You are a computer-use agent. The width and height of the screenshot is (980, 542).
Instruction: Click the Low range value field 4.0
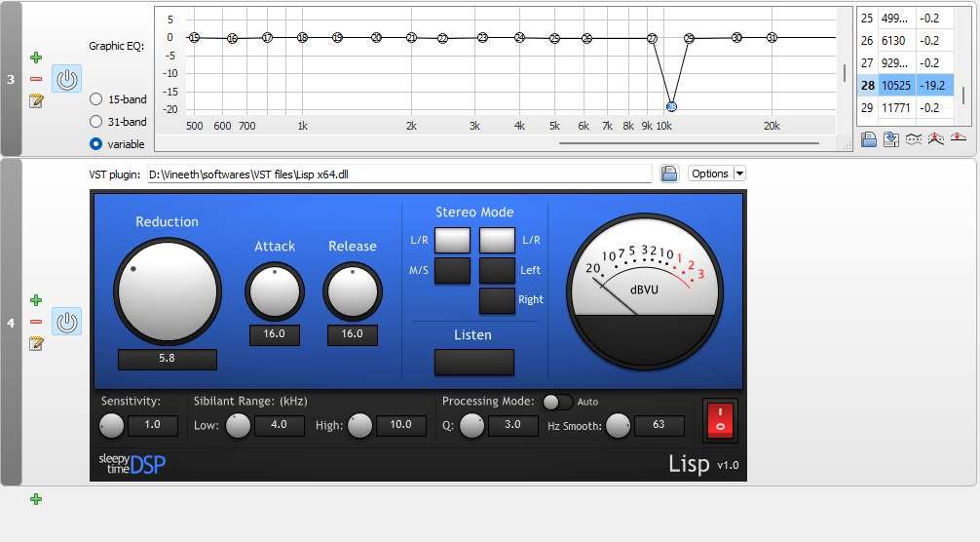[280, 426]
